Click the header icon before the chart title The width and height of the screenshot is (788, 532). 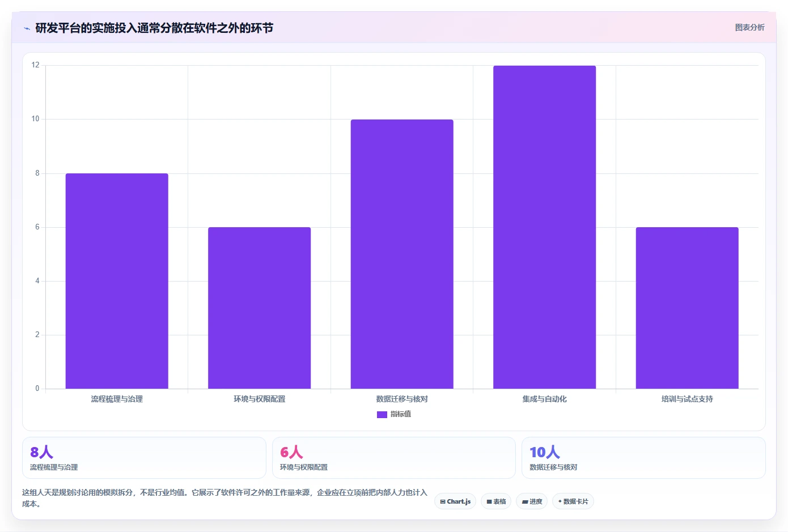tap(27, 28)
